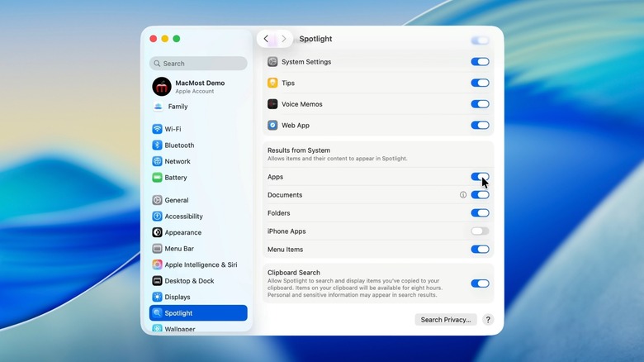The width and height of the screenshot is (644, 362).
Task: Open help with the question mark button
Action: pos(488,320)
